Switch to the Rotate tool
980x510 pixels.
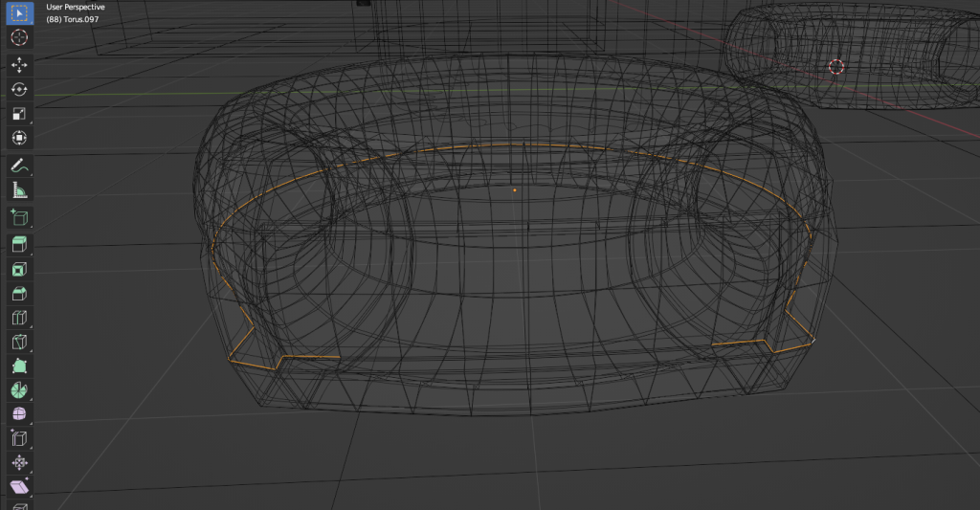tap(19, 89)
